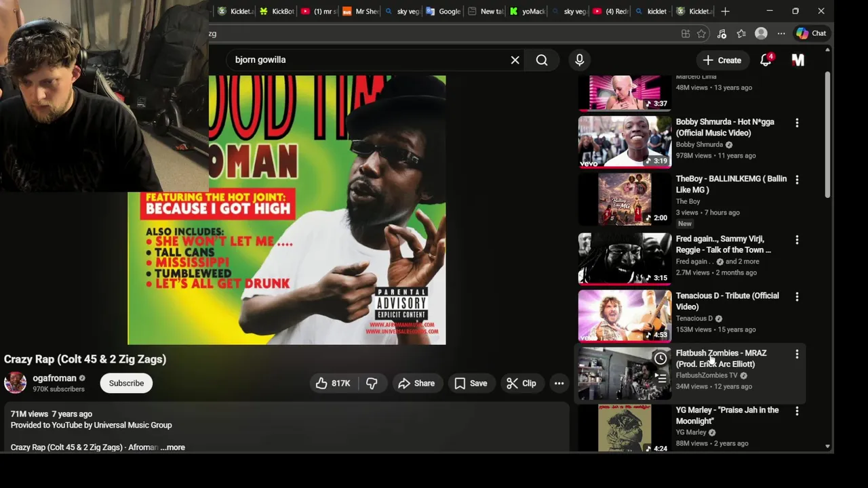This screenshot has width=868, height=488.
Task: Click the page vertical scrollbar thumb
Action: click(827, 136)
